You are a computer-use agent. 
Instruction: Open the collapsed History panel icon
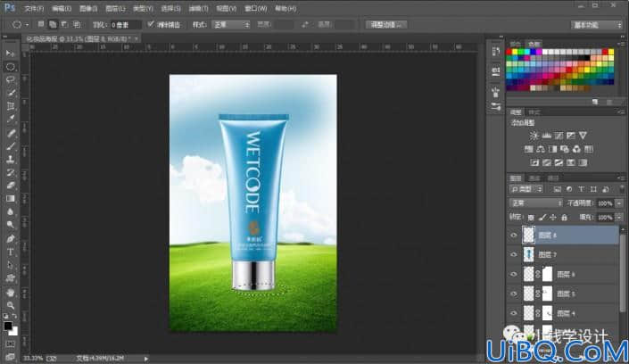(496, 52)
